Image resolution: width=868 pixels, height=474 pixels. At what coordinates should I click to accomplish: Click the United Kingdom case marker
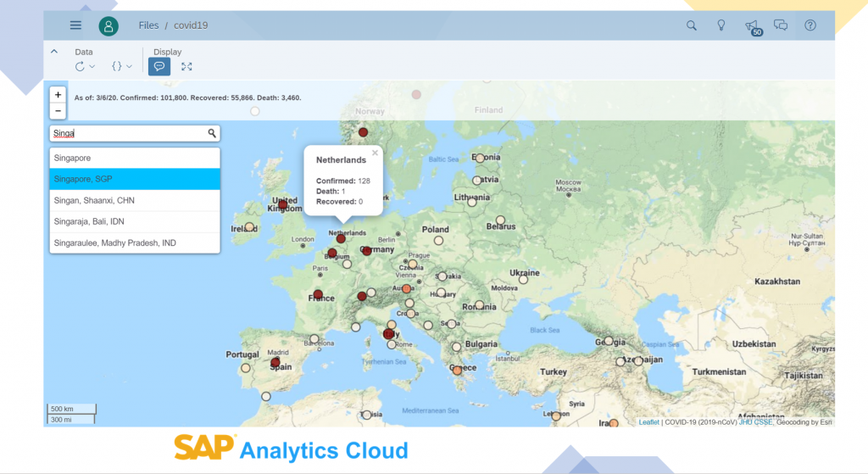283,204
